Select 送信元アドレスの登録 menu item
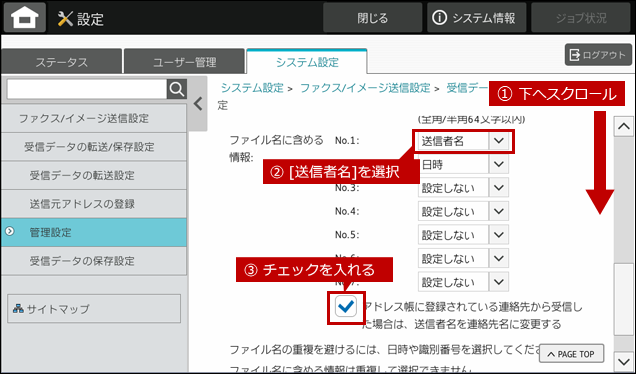Viewport: 636px width, 374px height. coord(94,204)
